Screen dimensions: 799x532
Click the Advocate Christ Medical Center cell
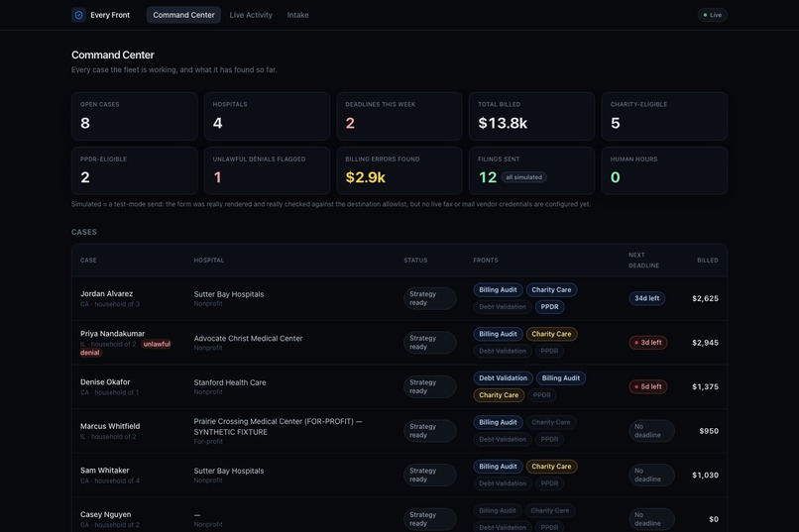pyautogui.click(x=248, y=343)
